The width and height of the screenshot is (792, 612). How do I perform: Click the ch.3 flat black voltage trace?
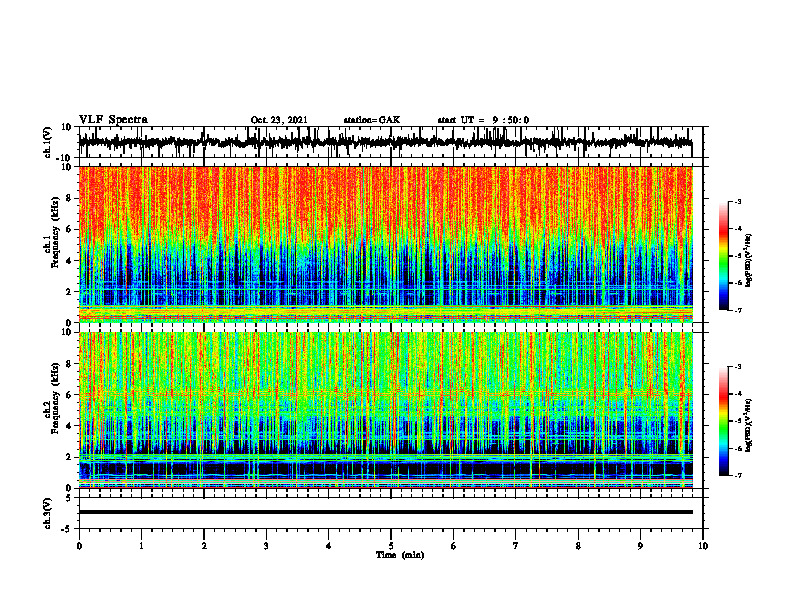(x=386, y=512)
